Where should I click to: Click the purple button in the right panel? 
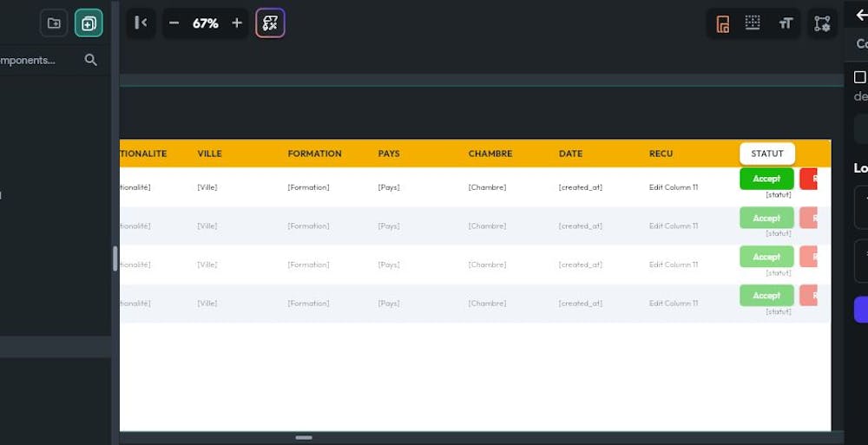[861, 310]
